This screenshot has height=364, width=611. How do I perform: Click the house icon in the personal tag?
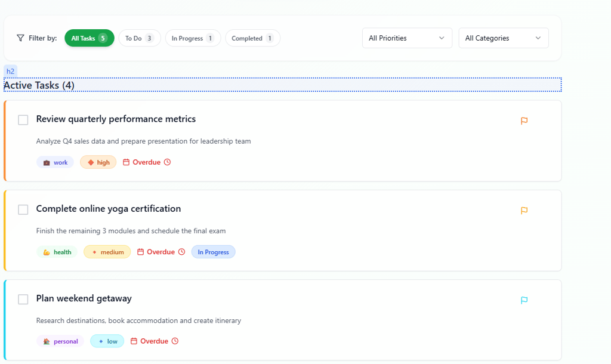pos(47,341)
